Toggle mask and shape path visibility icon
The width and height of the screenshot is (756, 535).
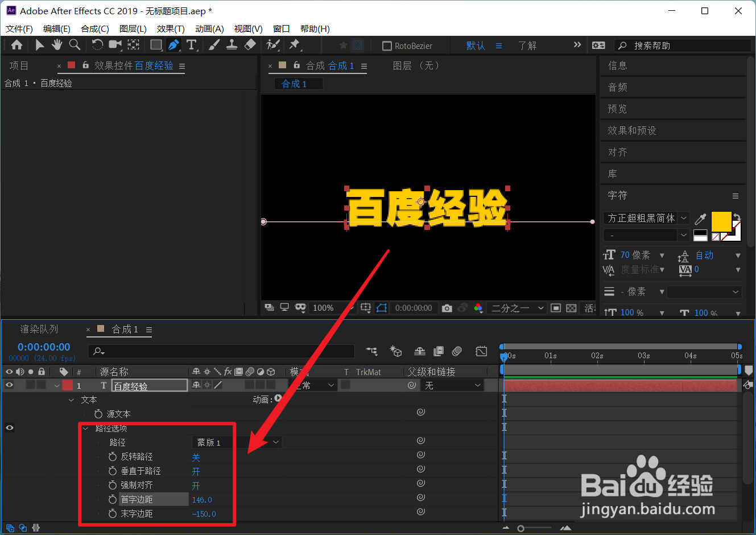click(x=382, y=308)
